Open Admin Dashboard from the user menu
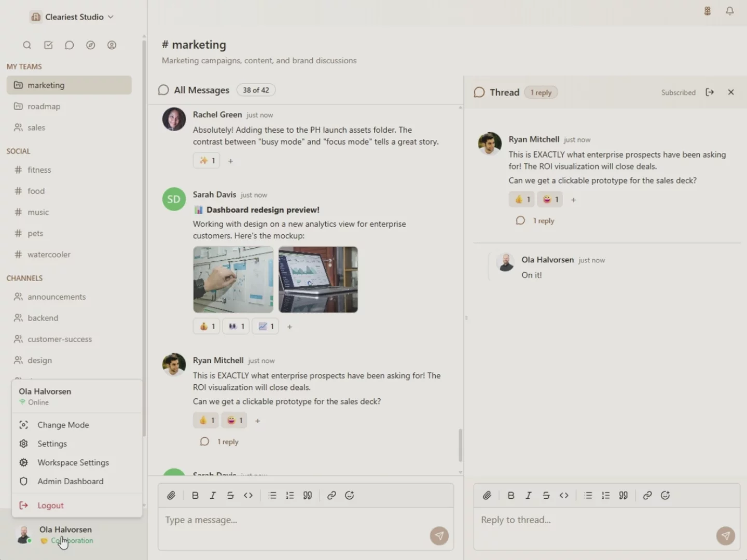The image size is (747, 560). pyautogui.click(x=70, y=481)
